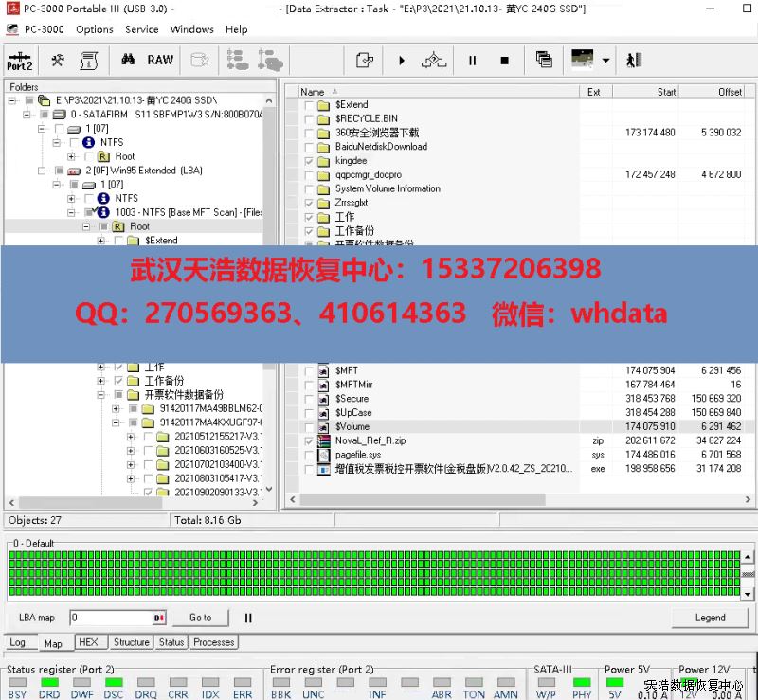The image size is (758, 700).
Task: Open the Service menu
Action: tap(141, 29)
